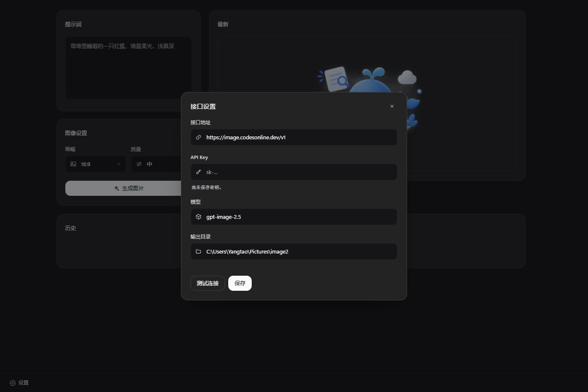This screenshot has height=392, width=588.
Task: Click the sliders icon in 质量 selector
Action: click(139, 164)
